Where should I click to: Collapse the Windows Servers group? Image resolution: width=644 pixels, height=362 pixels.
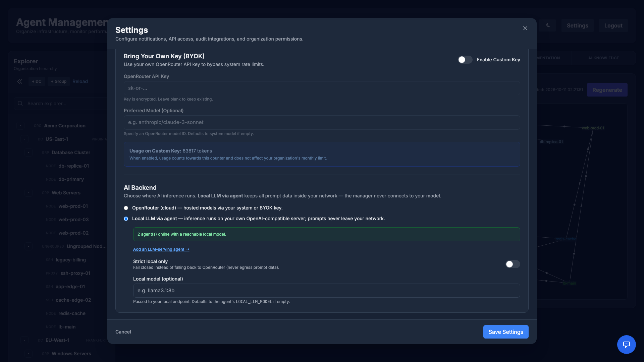coord(29,354)
